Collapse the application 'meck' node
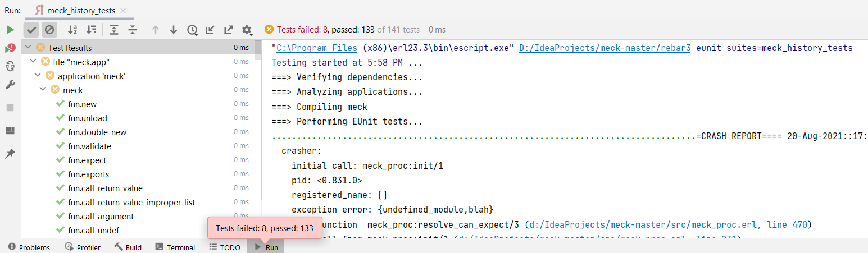 pos(38,76)
